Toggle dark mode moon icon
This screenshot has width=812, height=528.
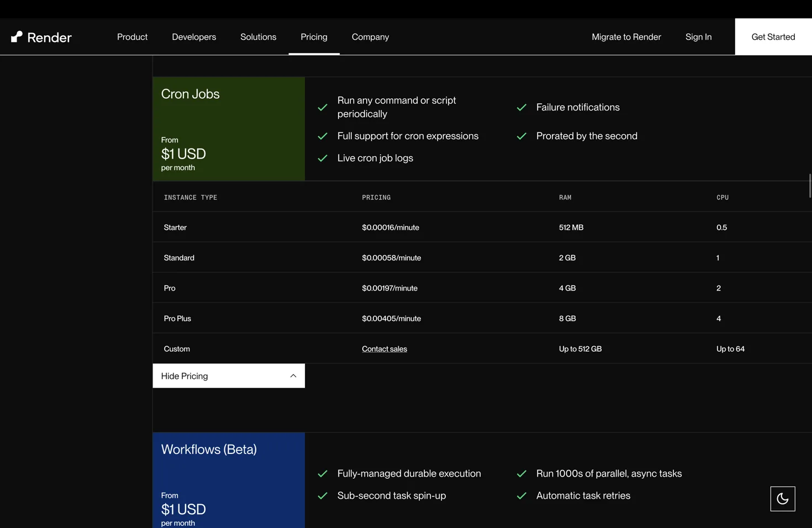782,499
